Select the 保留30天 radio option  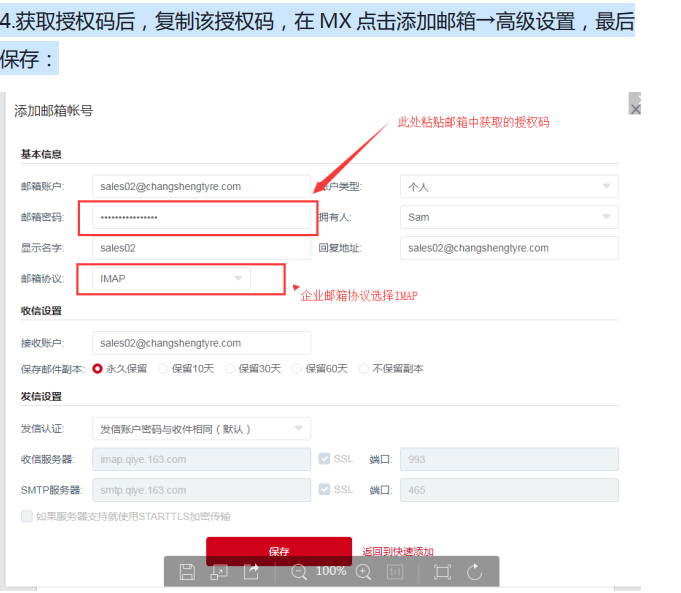pos(230,368)
